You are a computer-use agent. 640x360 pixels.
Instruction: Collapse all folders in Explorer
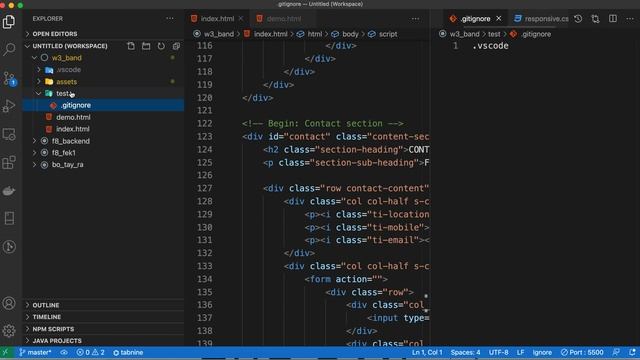176,46
